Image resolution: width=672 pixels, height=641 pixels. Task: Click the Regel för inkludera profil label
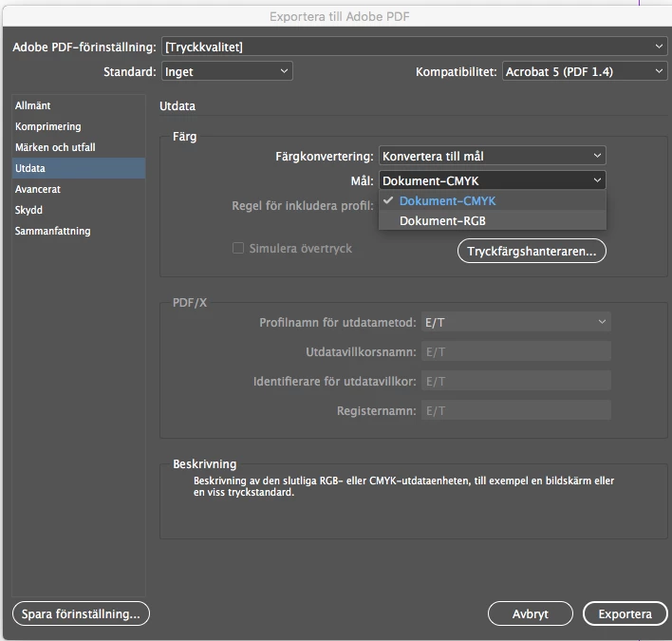click(x=303, y=206)
